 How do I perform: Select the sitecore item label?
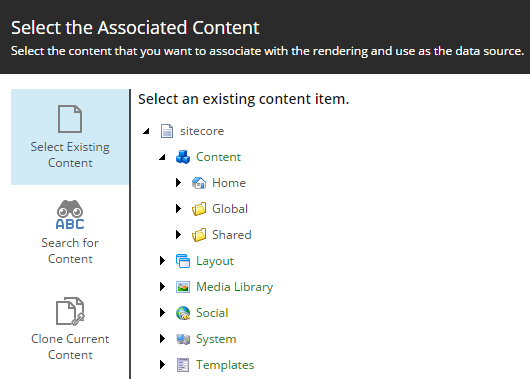point(202,131)
